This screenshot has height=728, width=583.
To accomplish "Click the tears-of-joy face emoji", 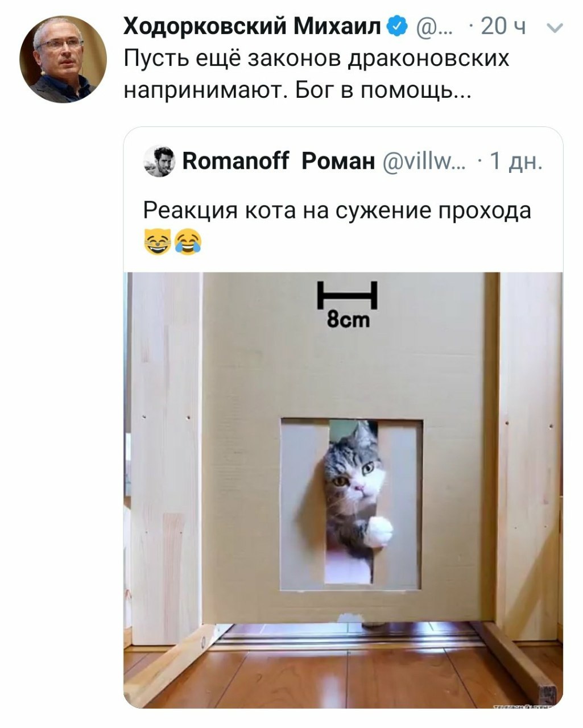I will point(188,241).
